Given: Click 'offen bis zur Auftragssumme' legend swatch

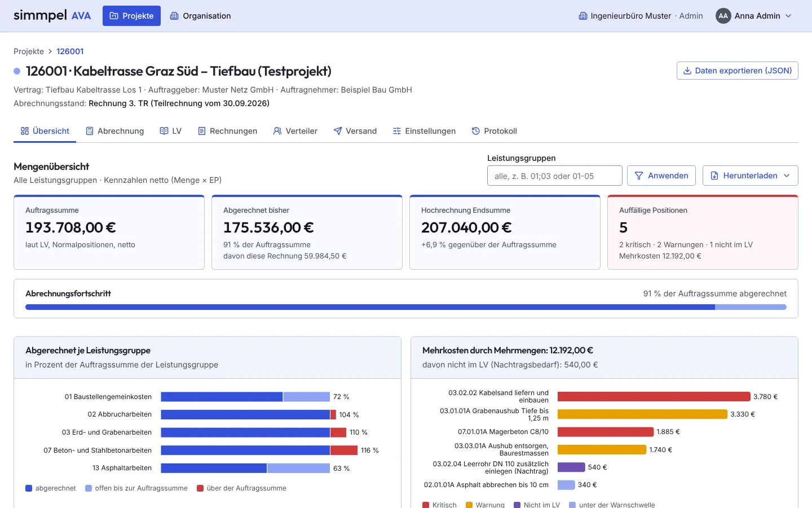Looking at the screenshot, I should 89,488.
